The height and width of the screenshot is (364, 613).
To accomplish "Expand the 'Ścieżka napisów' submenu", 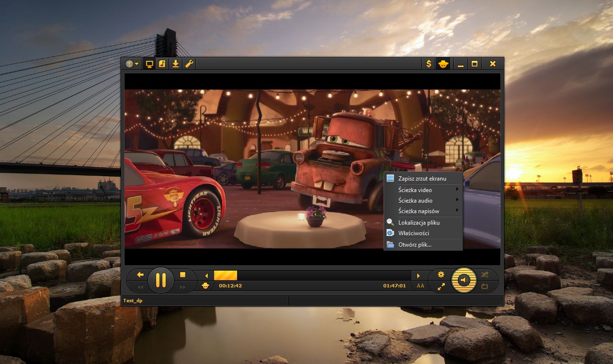I will click(423, 211).
